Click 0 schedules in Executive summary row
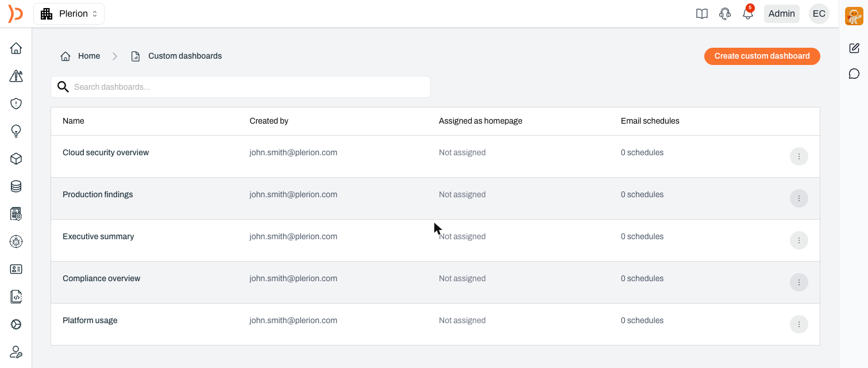 (642, 236)
